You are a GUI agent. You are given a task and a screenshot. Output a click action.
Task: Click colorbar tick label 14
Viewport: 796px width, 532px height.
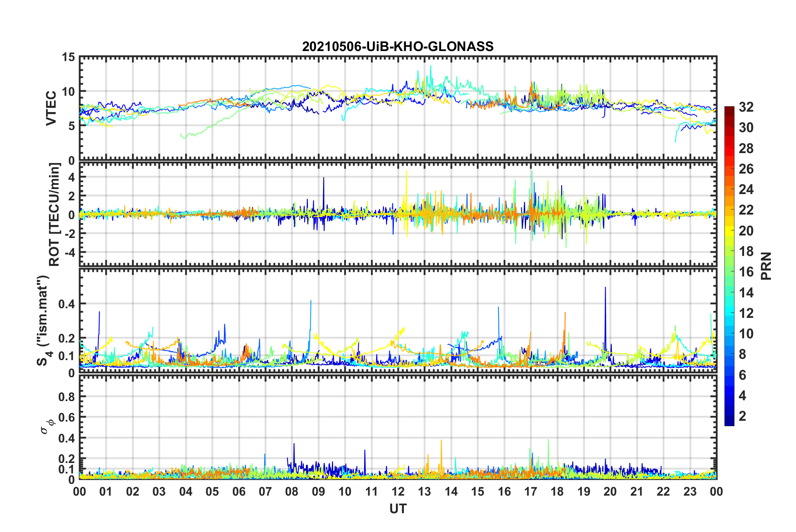(x=746, y=293)
